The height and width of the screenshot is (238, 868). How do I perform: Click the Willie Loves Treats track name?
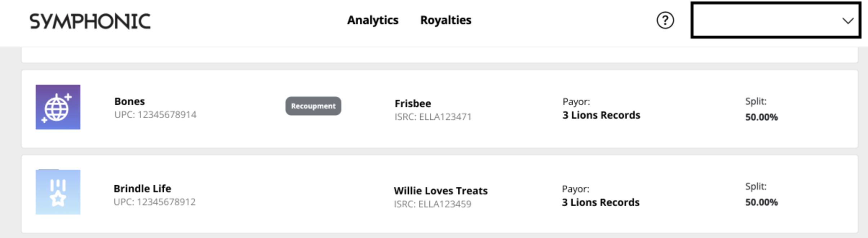440,191
